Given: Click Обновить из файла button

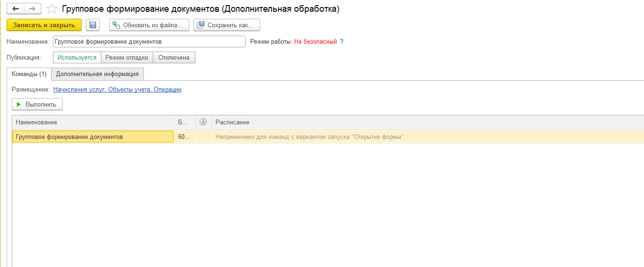Looking at the screenshot, I should click(x=150, y=25).
